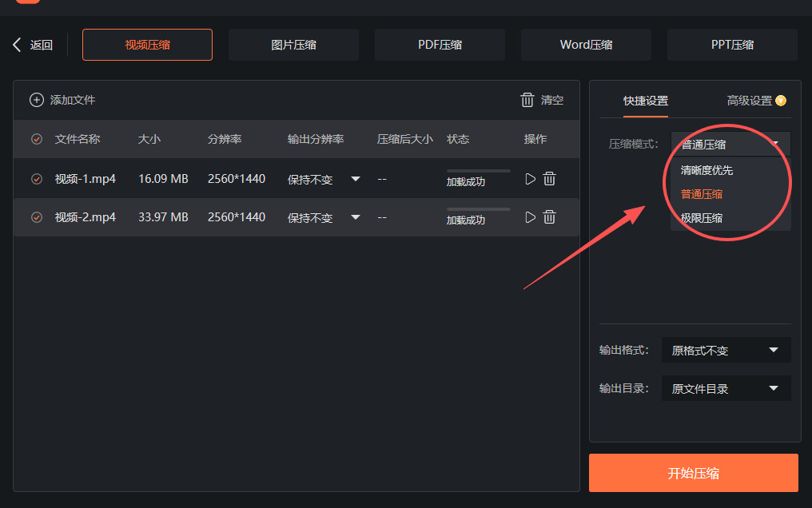
Task: Click 加载成功 status of 视频-1.mp4
Action: point(466,181)
